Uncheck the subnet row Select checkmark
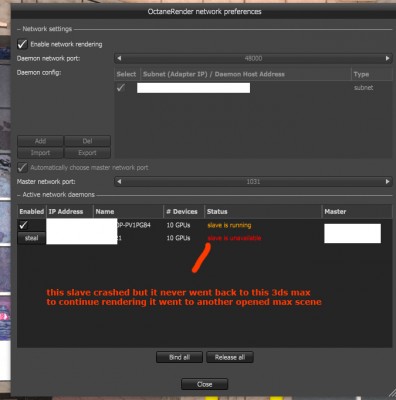 [x=121, y=88]
